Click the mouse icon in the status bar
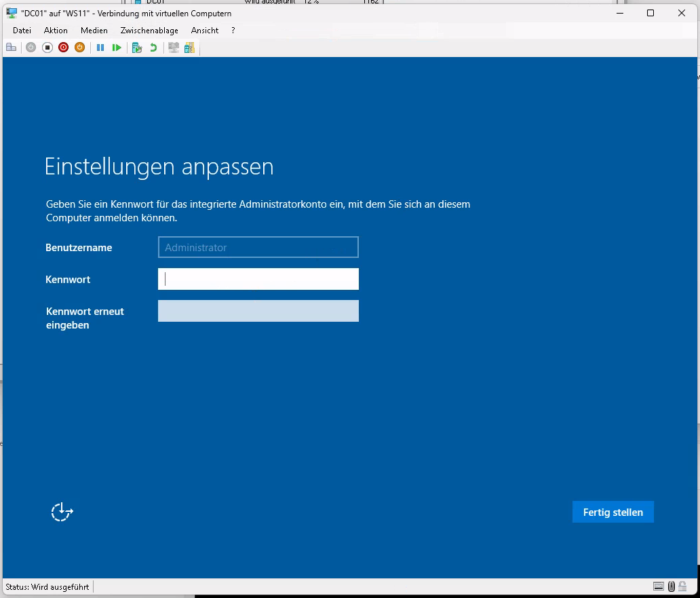 click(671, 586)
